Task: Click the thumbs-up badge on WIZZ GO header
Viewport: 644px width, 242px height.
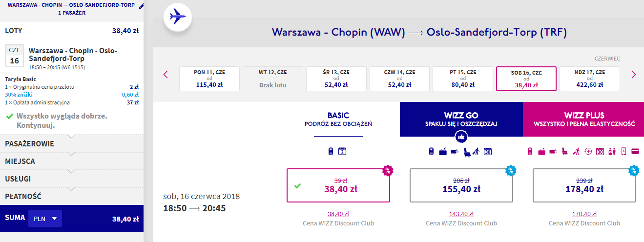Action: click(461, 136)
